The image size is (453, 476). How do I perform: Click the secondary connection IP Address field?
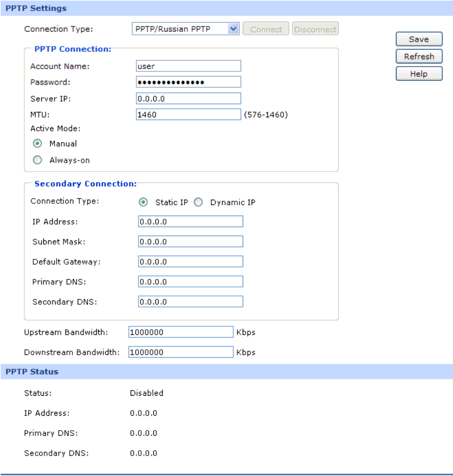coord(190,221)
